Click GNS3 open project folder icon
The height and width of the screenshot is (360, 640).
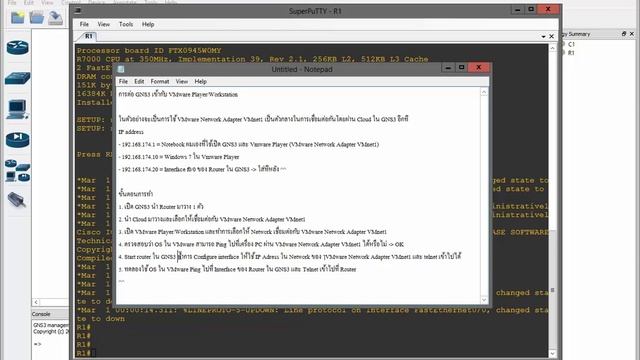[x=37, y=17]
